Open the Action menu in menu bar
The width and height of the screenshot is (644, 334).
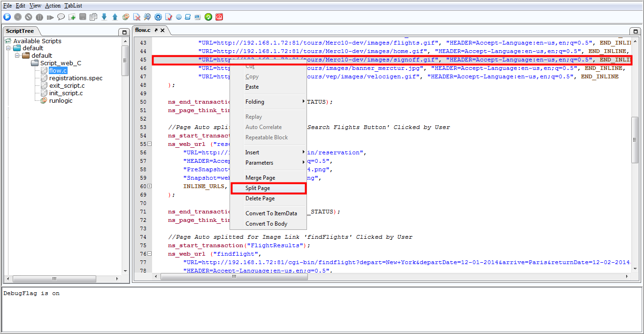click(53, 6)
